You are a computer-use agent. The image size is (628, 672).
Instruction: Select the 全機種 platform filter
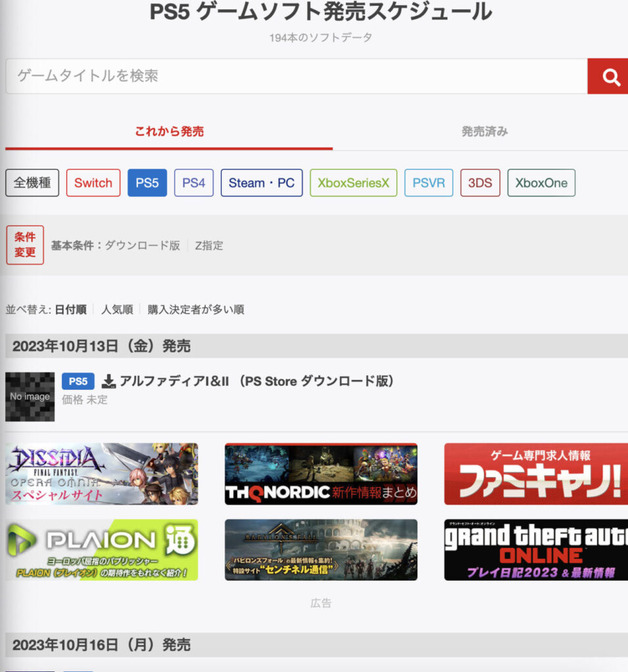click(x=32, y=183)
